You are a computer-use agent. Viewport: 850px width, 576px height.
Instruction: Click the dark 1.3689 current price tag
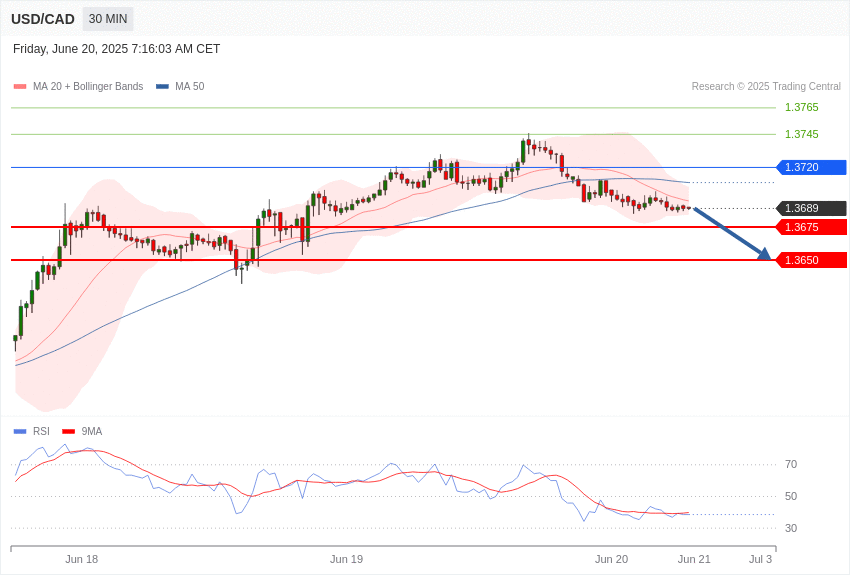811,208
